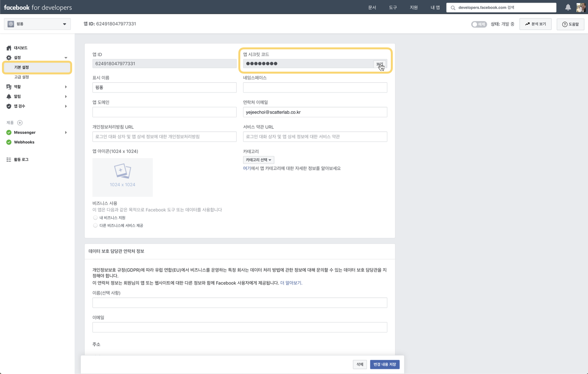The height and width of the screenshot is (374, 588).
Task: Select 다른 비즈니스에 서비스 제공 radio button
Action: [x=95, y=226]
